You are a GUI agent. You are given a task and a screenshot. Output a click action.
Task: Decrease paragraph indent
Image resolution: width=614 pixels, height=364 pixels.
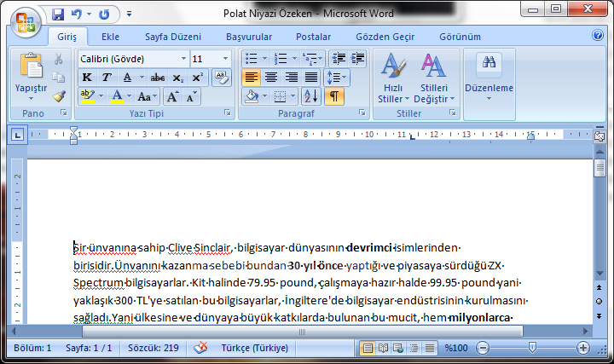[x=339, y=59]
